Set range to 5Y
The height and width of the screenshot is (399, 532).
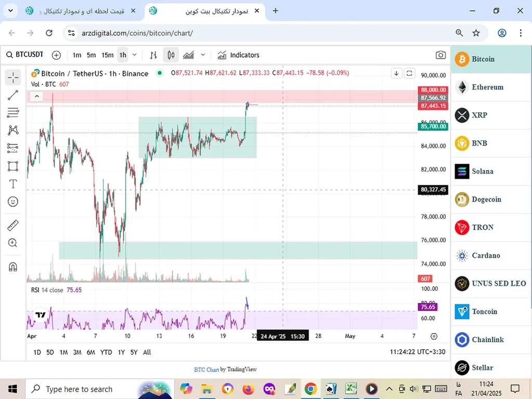[134, 352]
